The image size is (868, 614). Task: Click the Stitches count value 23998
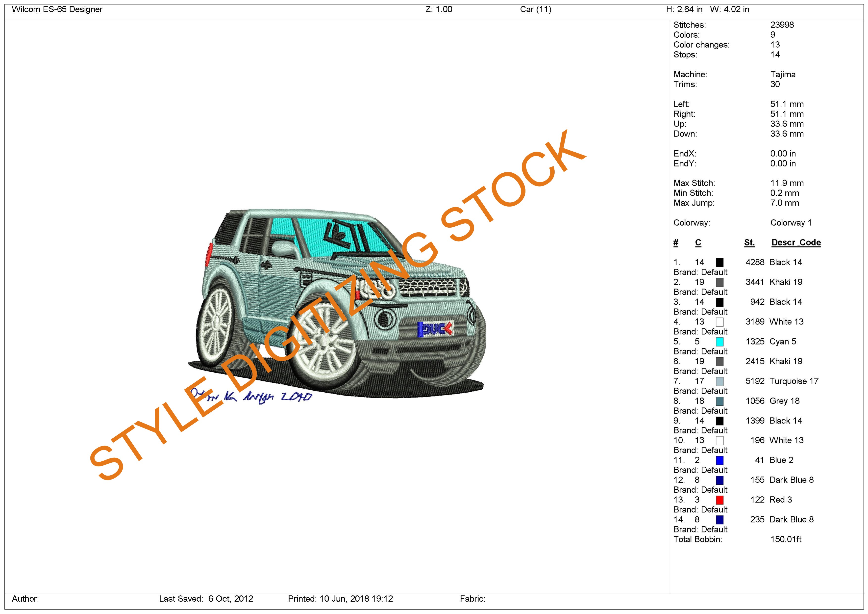click(782, 25)
